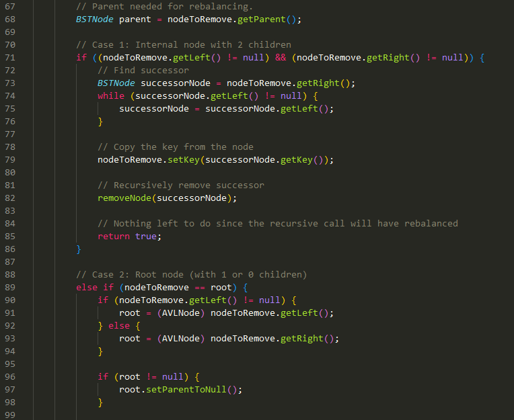Click the opening blue brace ending line 71

pyautogui.click(x=482, y=58)
